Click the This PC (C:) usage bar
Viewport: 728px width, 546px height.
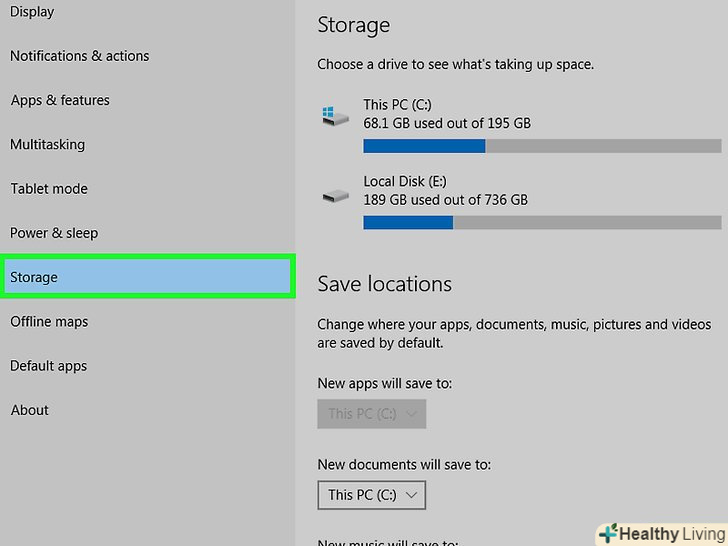(541, 146)
